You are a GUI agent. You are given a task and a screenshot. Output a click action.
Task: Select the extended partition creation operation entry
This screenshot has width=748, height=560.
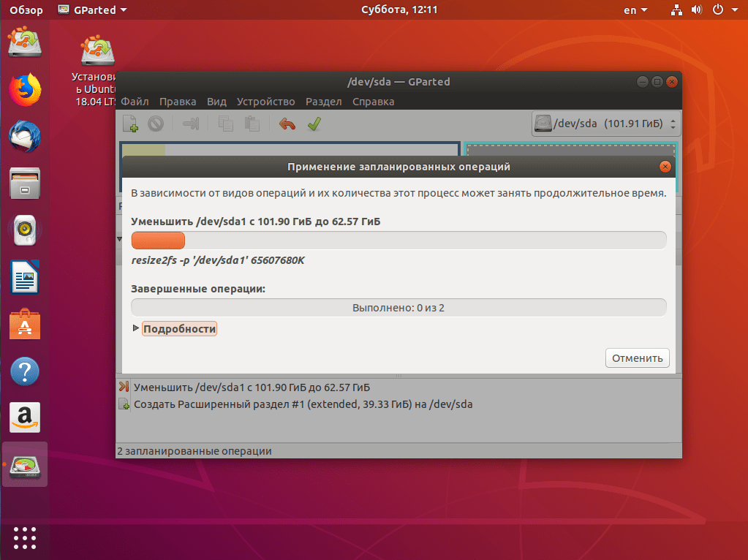(303, 404)
